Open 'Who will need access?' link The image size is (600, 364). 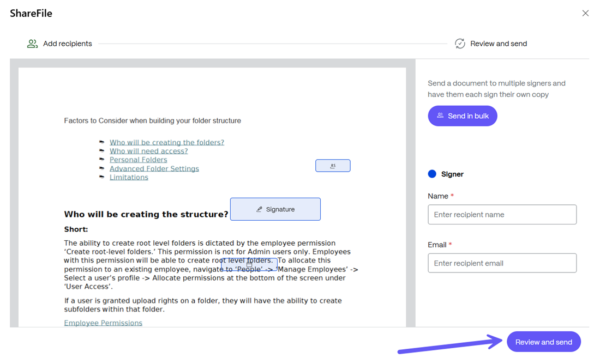pyautogui.click(x=148, y=151)
